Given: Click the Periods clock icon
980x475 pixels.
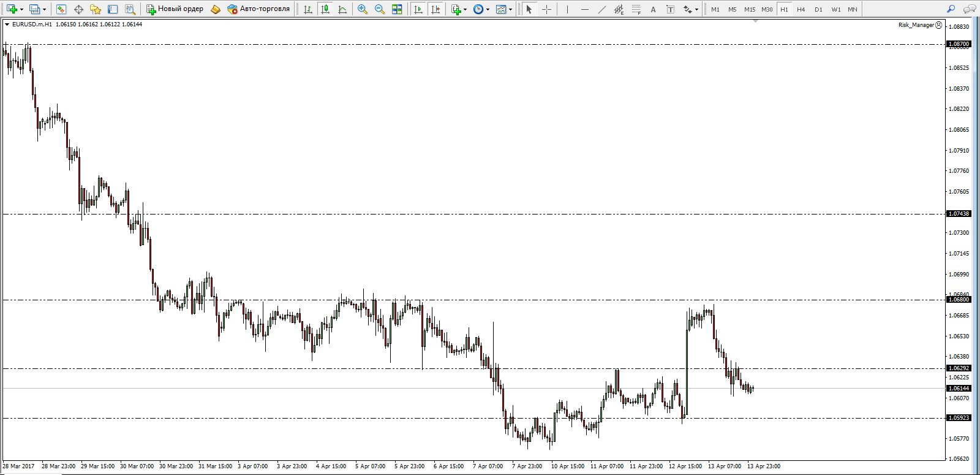Looking at the screenshot, I should coord(478,9).
